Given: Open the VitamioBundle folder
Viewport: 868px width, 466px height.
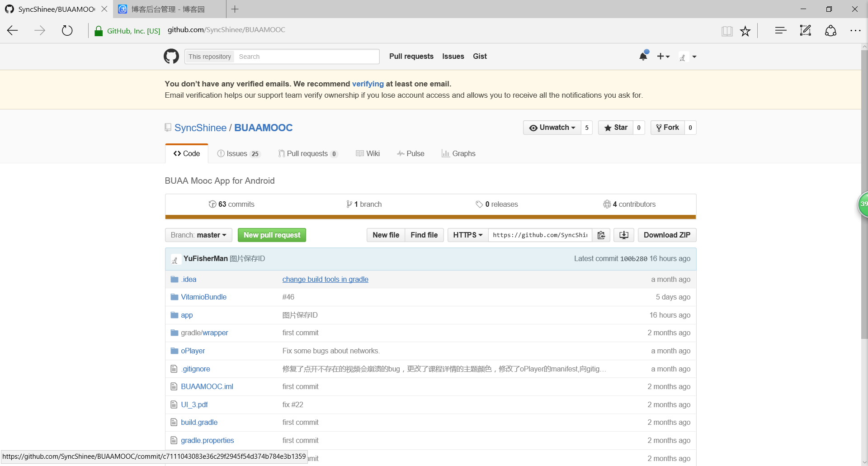Looking at the screenshot, I should (x=204, y=297).
